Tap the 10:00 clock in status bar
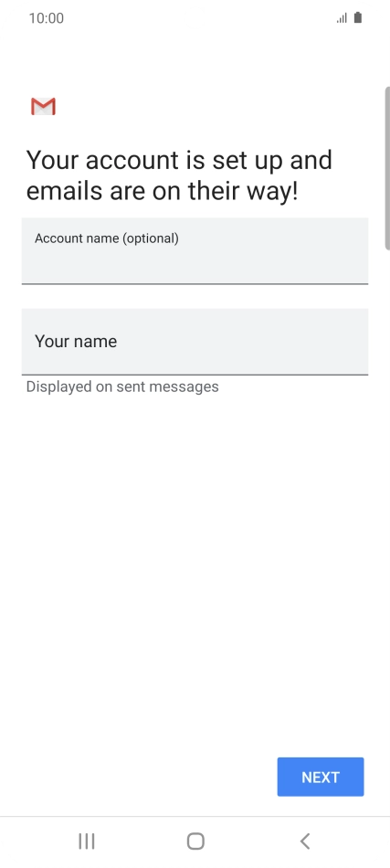The image size is (390, 868). point(47,18)
